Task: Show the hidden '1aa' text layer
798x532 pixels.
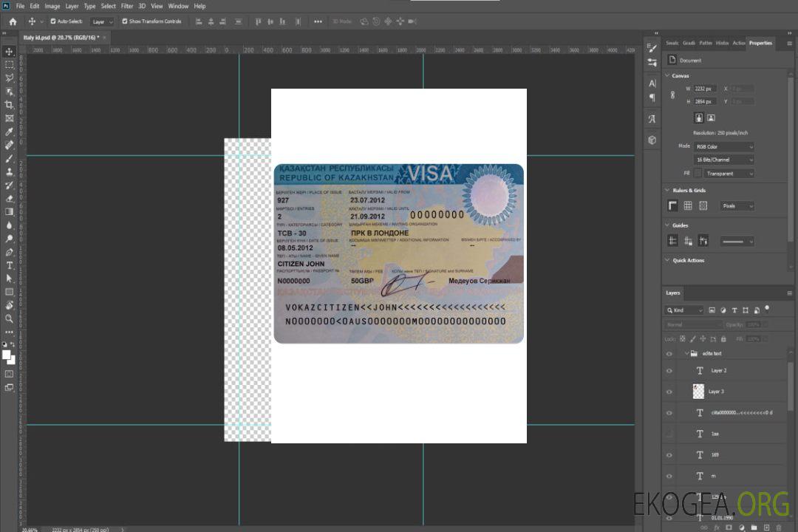Action: [x=669, y=434]
